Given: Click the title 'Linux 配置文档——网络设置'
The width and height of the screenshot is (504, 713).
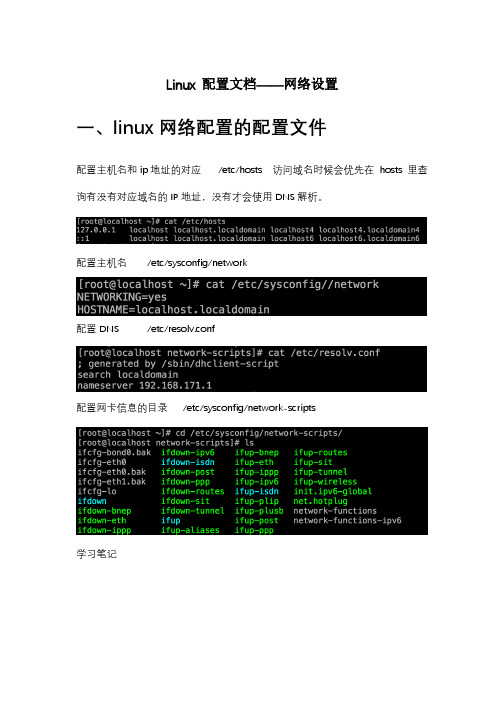Looking at the screenshot, I should point(252,84).
